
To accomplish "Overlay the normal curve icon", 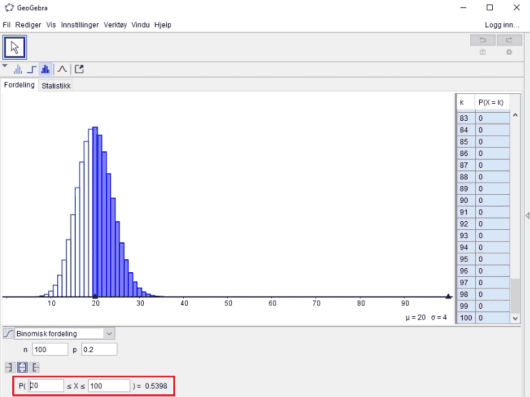I will [x=62, y=69].
